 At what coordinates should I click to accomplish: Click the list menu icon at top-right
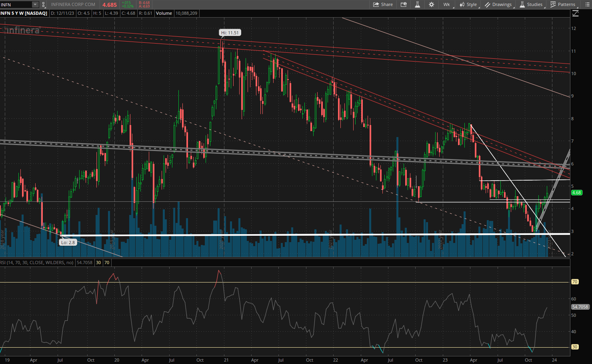coord(587,4)
